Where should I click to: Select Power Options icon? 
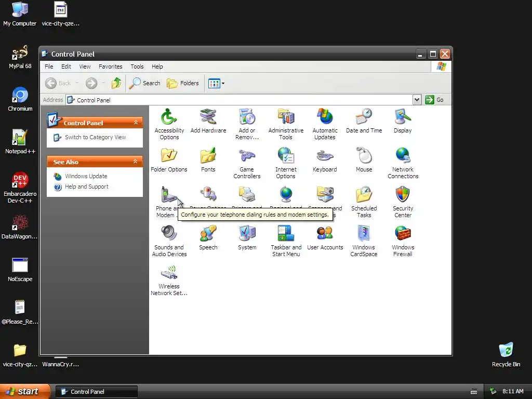point(208,195)
